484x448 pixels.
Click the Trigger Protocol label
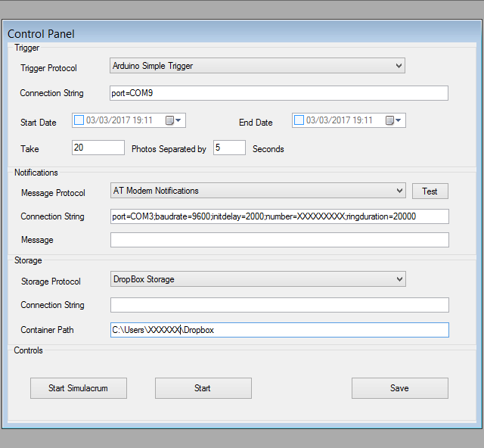48,68
